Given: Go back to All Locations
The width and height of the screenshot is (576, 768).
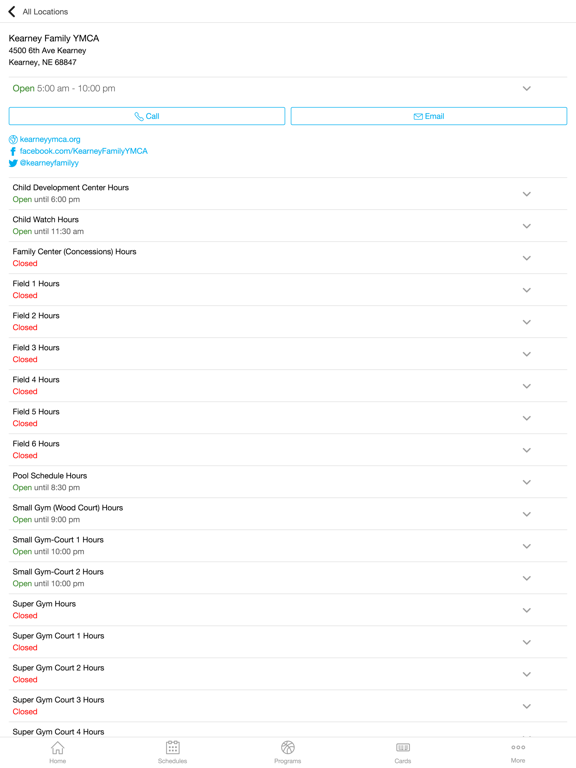Looking at the screenshot, I should click(45, 12).
